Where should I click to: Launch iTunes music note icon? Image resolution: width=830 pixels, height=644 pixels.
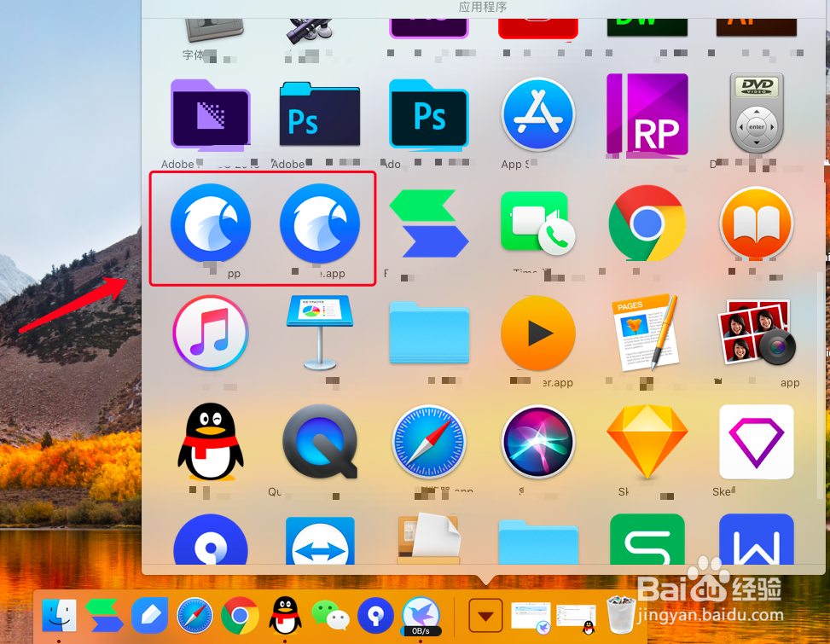coord(211,333)
